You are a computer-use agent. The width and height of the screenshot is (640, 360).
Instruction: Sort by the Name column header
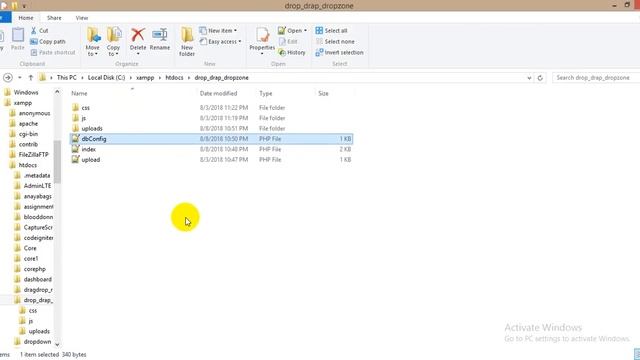click(x=79, y=93)
